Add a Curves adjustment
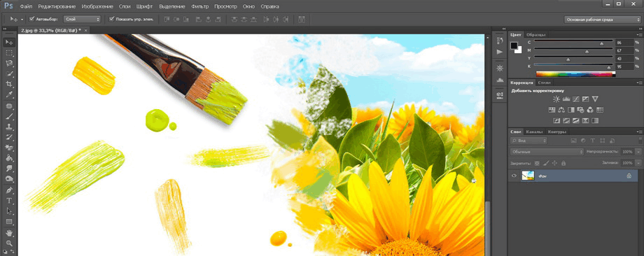The image size is (644, 256). 576,99
